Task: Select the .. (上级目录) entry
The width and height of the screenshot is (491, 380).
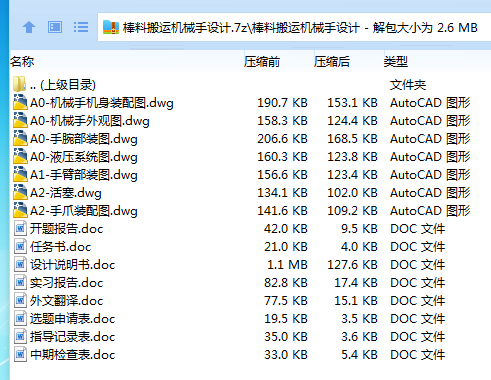Action: tap(63, 85)
